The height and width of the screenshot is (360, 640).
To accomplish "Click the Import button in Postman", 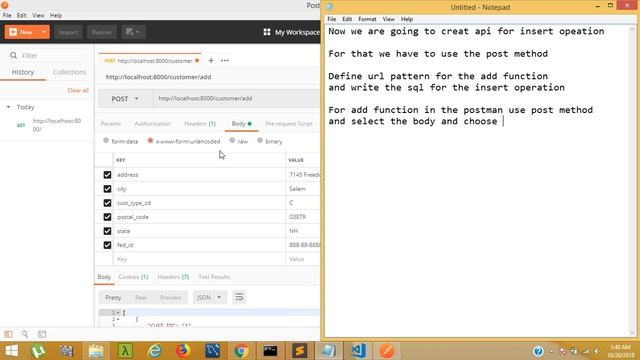I will 68,32.
